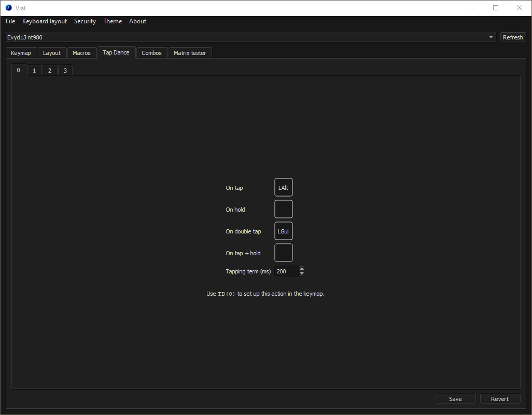Viewport: 532px width, 415px height.
Task: Switch to the Layout tab
Action: coord(51,53)
